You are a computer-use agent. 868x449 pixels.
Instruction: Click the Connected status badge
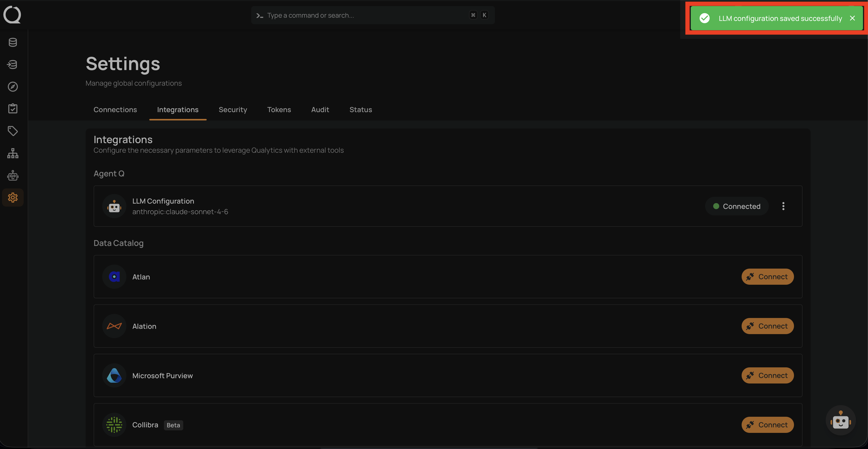pyautogui.click(x=737, y=206)
